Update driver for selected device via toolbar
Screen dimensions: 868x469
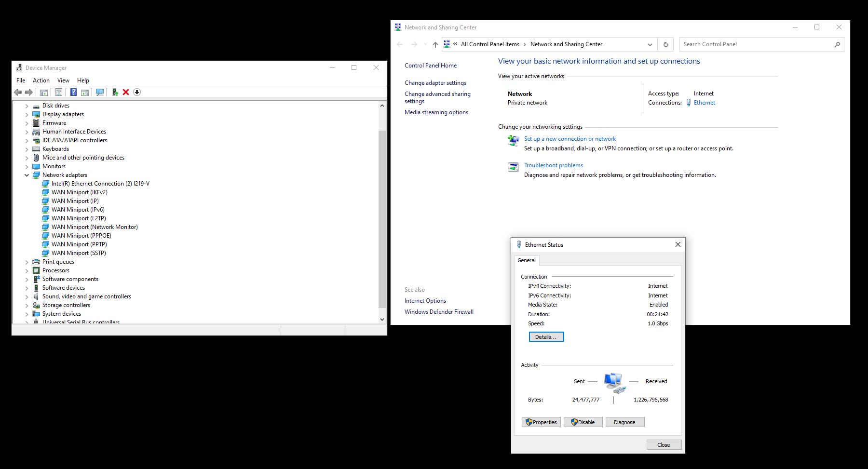click(x=115, y=92)
